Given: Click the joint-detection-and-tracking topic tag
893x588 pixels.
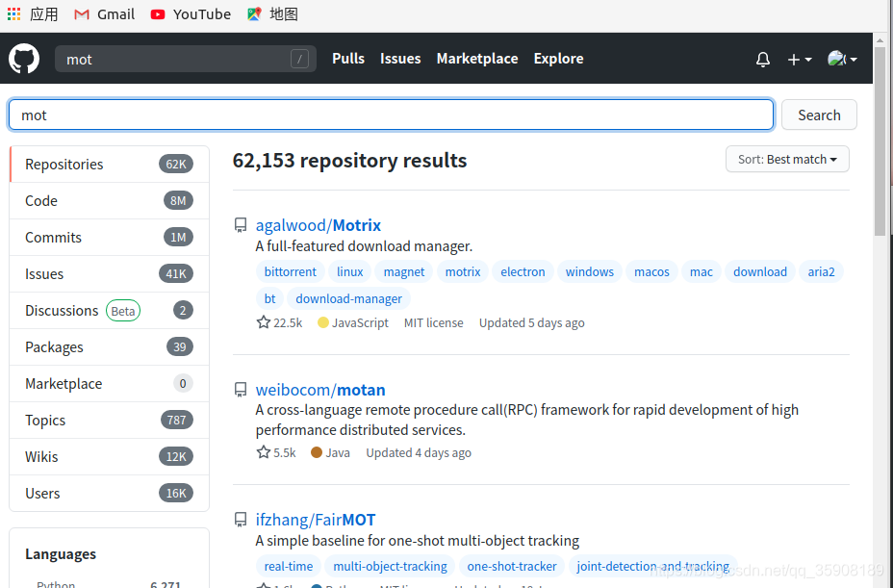Looking at the screenshot, I should click(x=652, y=567).
